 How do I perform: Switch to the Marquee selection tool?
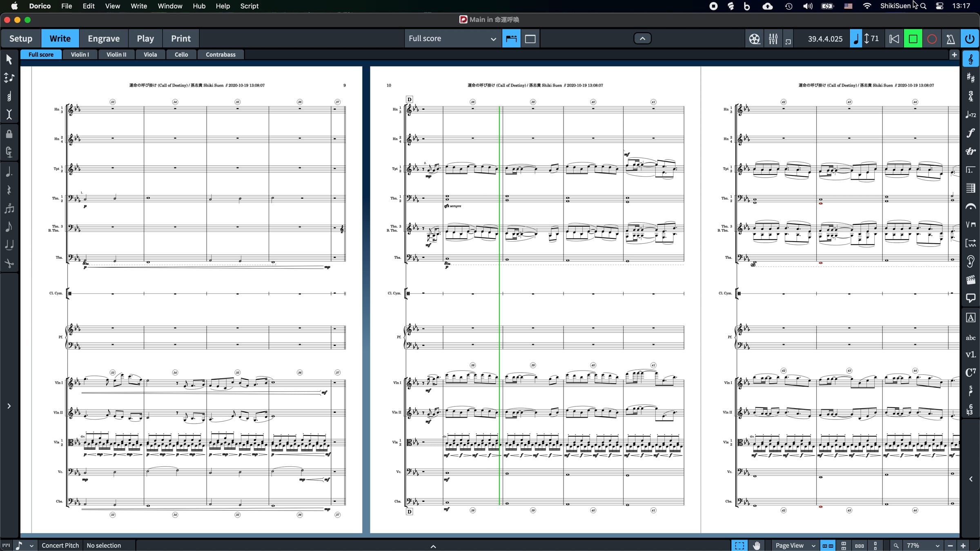tap(739, 546)
